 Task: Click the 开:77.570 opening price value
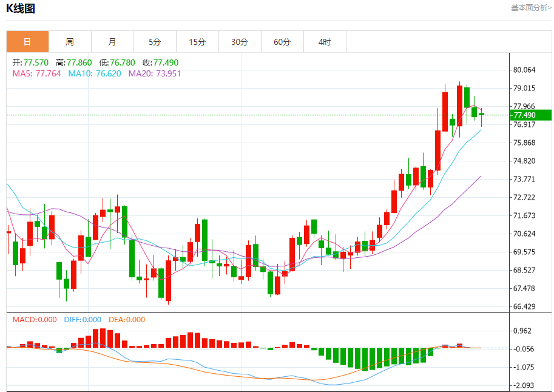click(30, 63)
